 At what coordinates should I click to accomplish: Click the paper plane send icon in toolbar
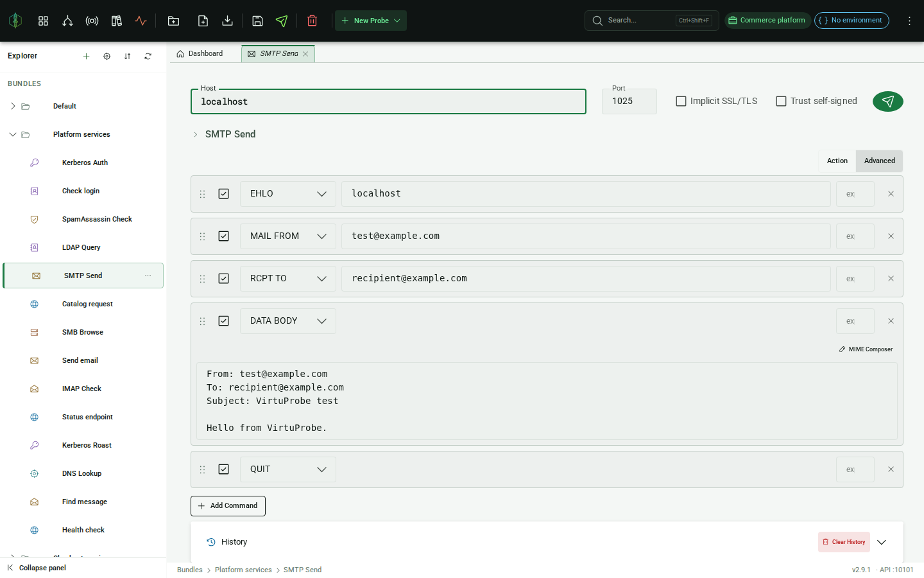(282, 21)
